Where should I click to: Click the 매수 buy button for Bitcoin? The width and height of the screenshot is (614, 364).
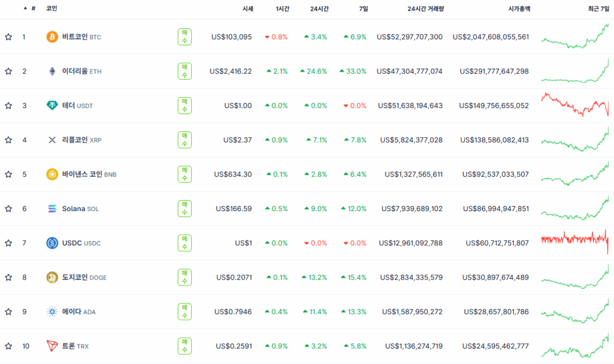click(x=185, y=37)
